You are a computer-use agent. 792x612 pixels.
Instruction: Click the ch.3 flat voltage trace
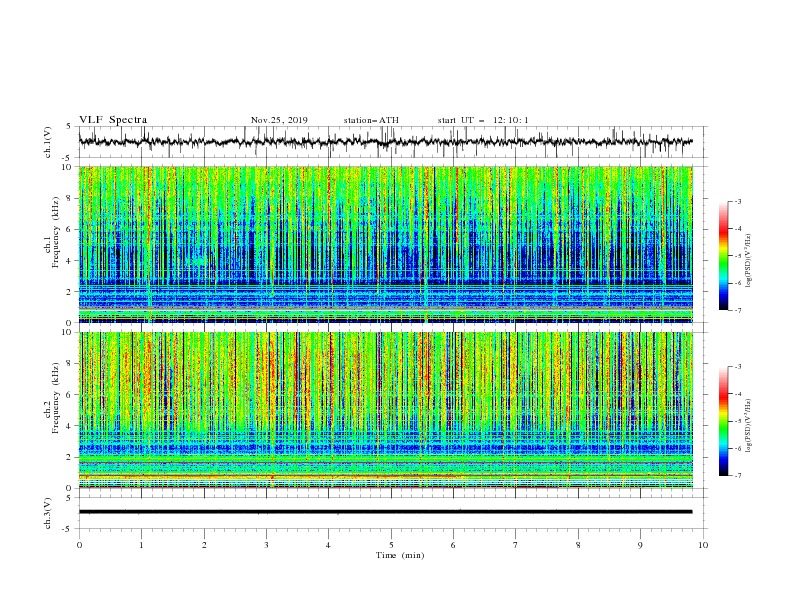(x=385, y=512)
